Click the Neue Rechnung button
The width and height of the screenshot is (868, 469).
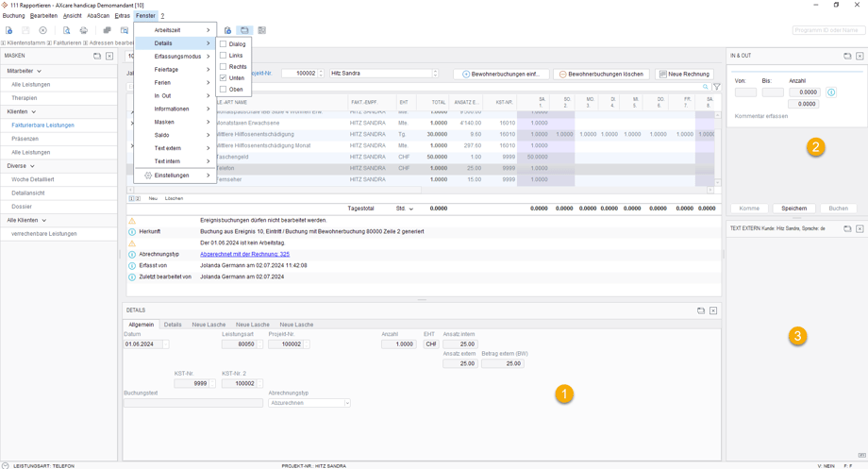point(684,75)
